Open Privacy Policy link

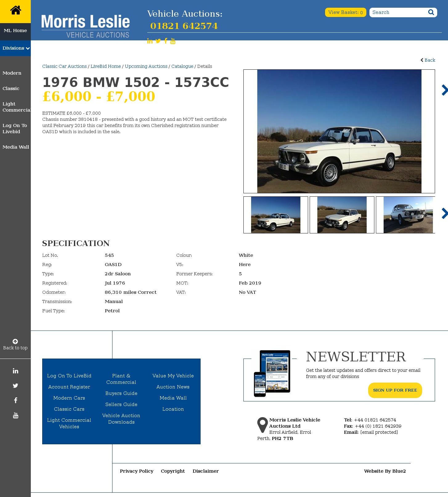pos(136,471)
